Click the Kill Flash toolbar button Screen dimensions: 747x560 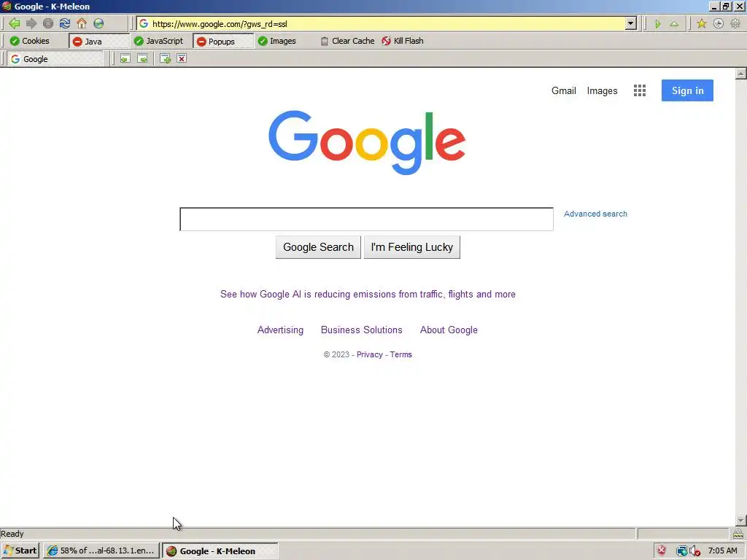point(403,41)
